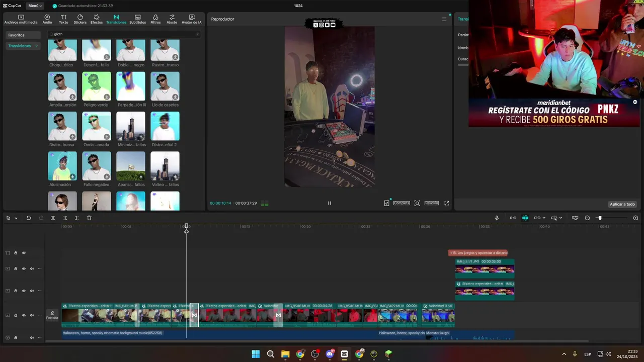Delete the selected timeline item
Image resolution: width=644 pixels, height=362 pixels.
click(89, 218)
